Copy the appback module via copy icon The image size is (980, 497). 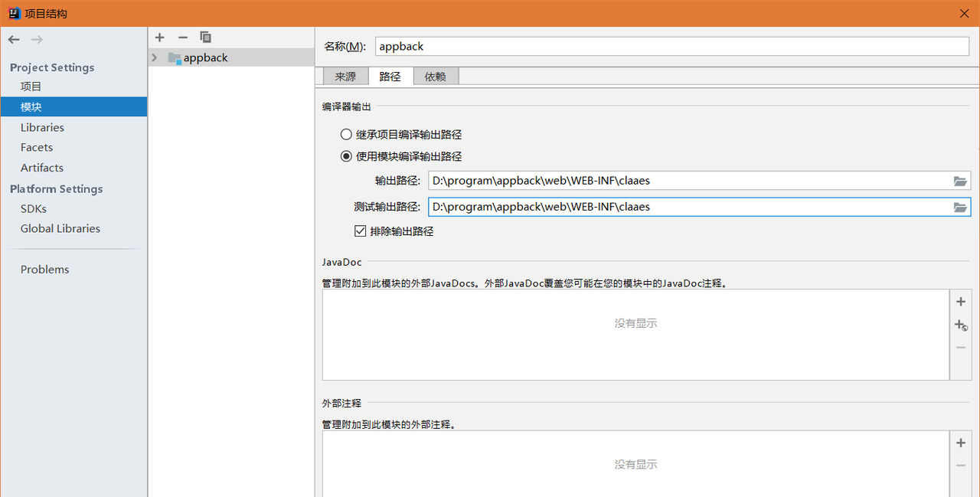[x=205, y=37]
